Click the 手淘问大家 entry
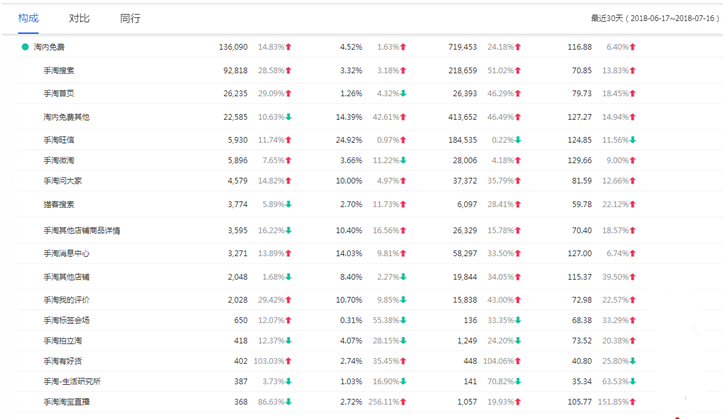Viewport: 723px width, 419px height. (x=62, y=181)
